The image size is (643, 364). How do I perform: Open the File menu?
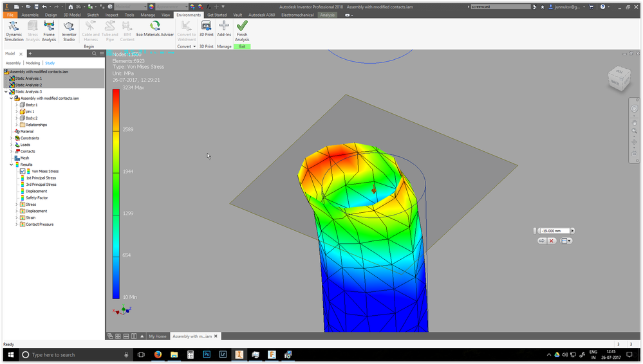(x=10, y=15)
